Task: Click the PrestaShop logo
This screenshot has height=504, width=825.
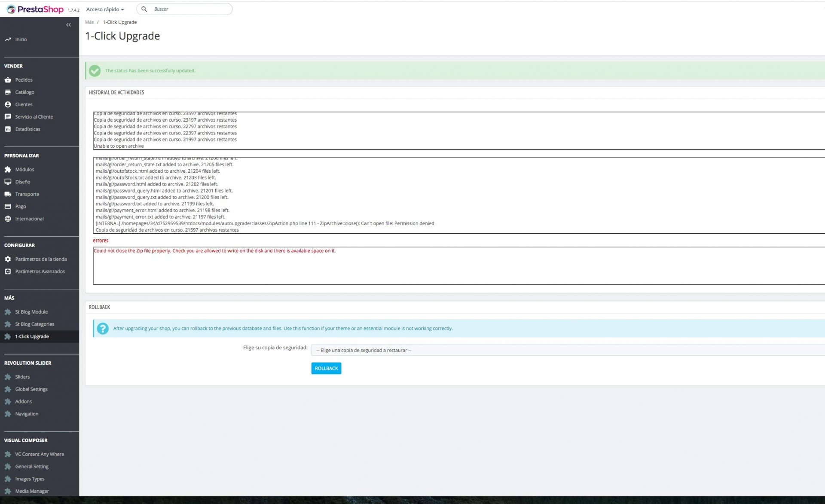Action: pos(35,9)
